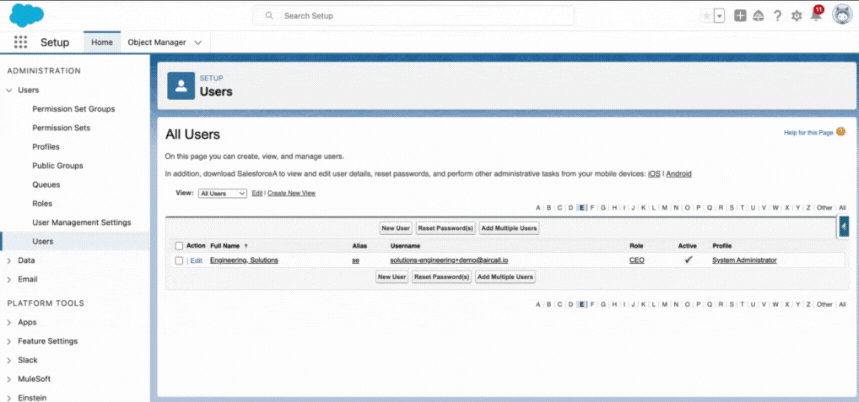Open the Create New View link
This screenshot has height=402, width=859.
pos(291,193)
